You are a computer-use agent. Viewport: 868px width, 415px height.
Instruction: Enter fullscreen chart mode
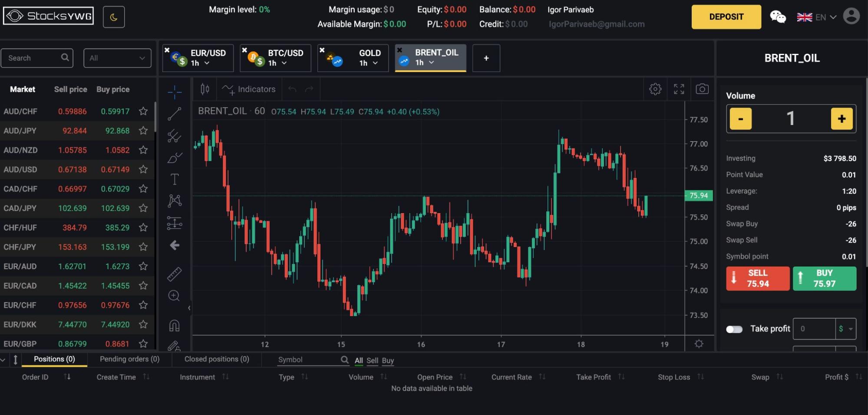(x=679, y=89)
